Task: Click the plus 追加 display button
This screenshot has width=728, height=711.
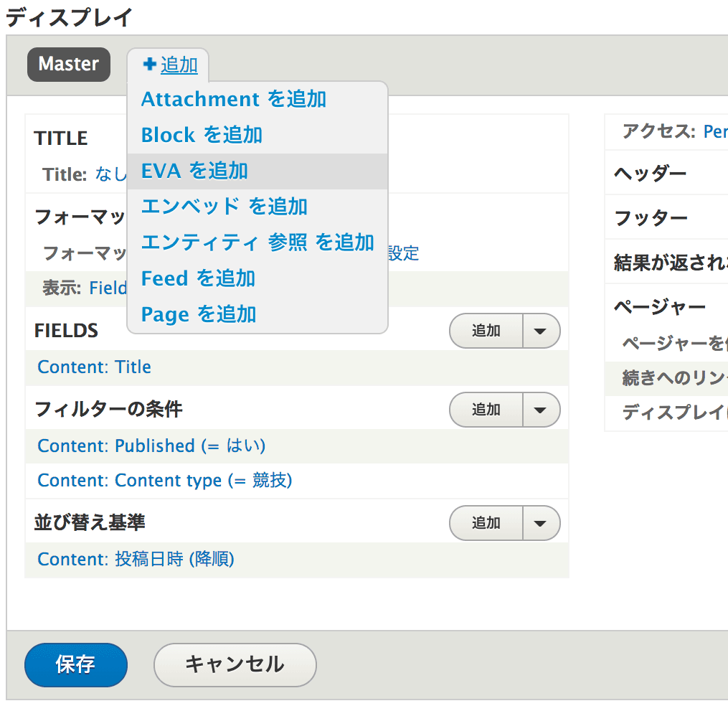Action: [171, 65]
